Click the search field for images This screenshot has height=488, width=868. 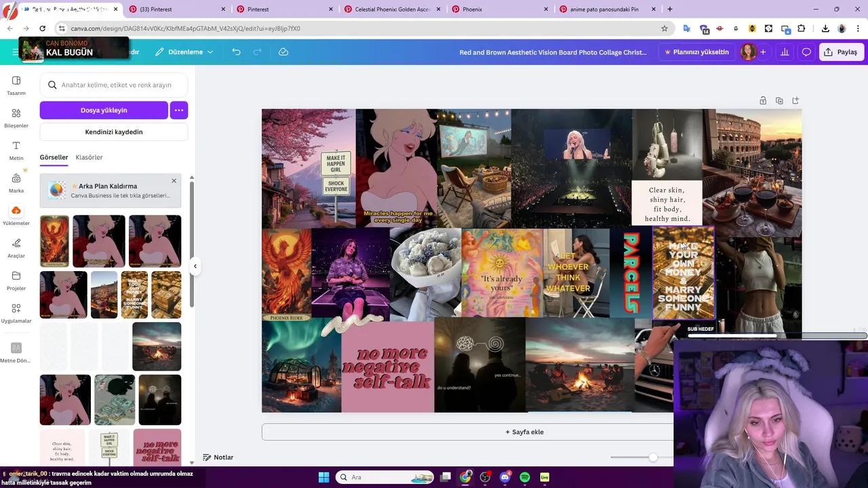tap(114, 85)
